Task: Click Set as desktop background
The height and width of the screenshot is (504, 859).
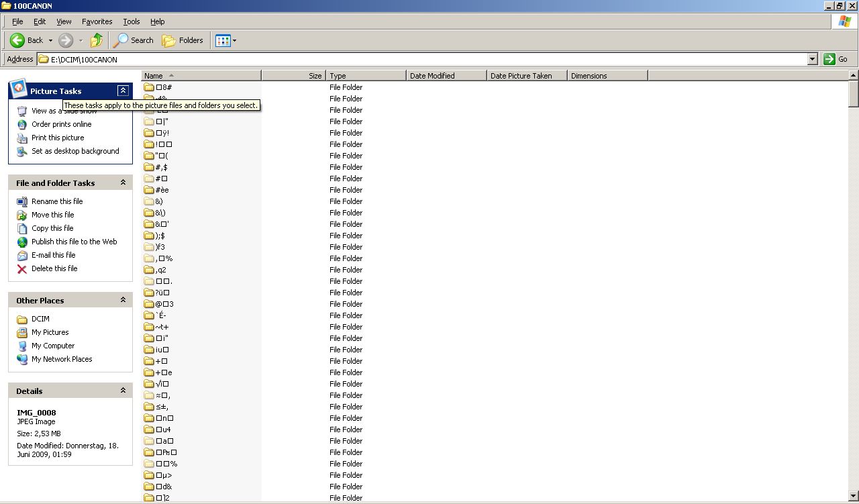Action: point(75,151)
